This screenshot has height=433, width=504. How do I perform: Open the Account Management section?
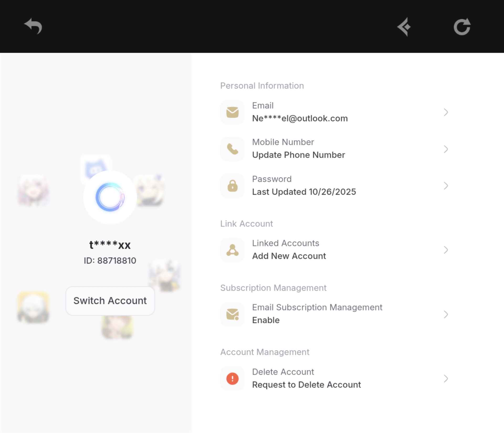(x=265, y=352)
